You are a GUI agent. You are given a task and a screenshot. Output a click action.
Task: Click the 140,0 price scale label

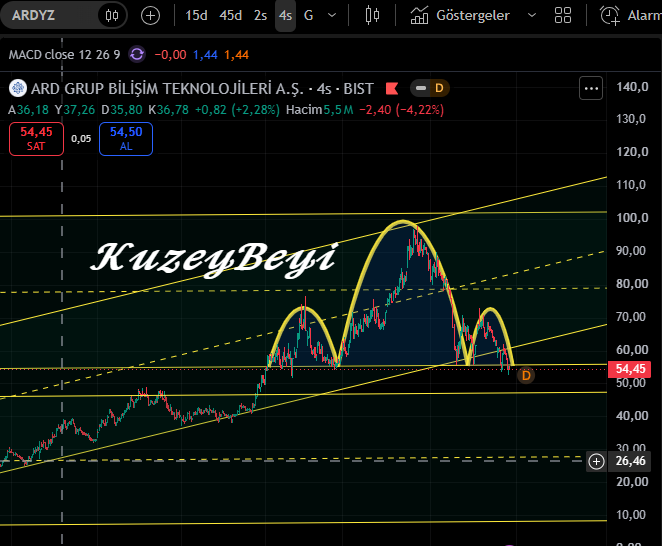point(632,87)
